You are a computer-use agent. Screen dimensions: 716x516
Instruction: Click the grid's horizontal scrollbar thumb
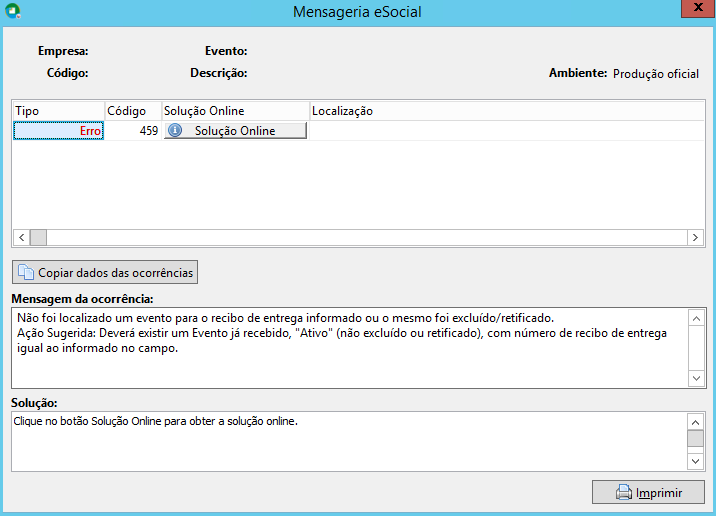(38, 237)
